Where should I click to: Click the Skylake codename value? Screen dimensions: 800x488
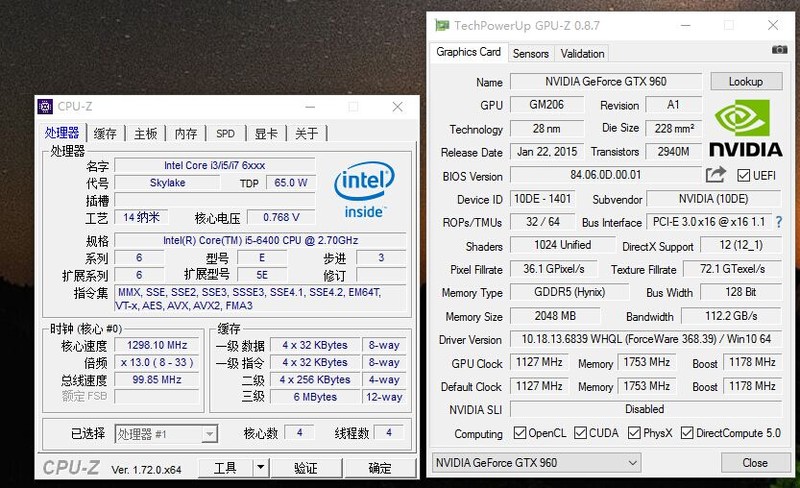click(x=167, y=183)
